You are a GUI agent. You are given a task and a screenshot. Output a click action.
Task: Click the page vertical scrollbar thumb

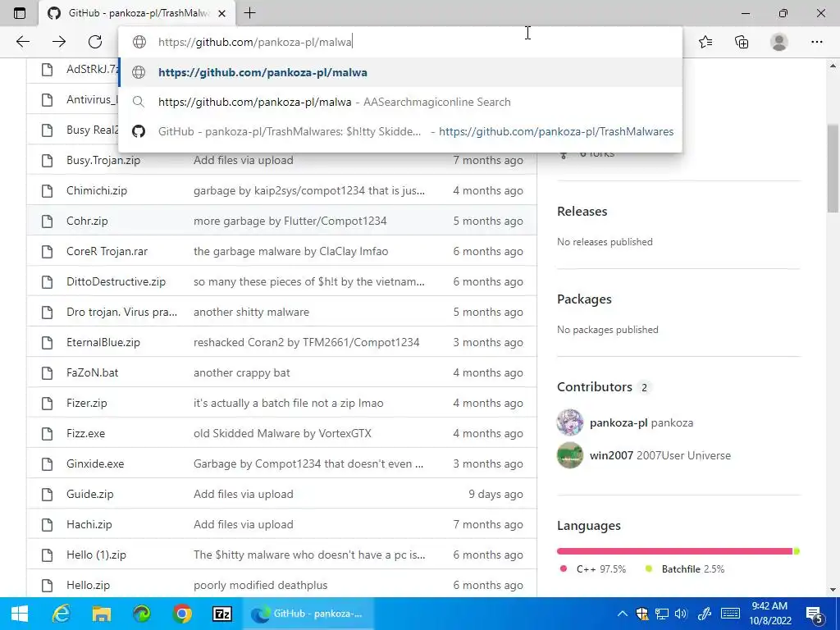[833, 168]
